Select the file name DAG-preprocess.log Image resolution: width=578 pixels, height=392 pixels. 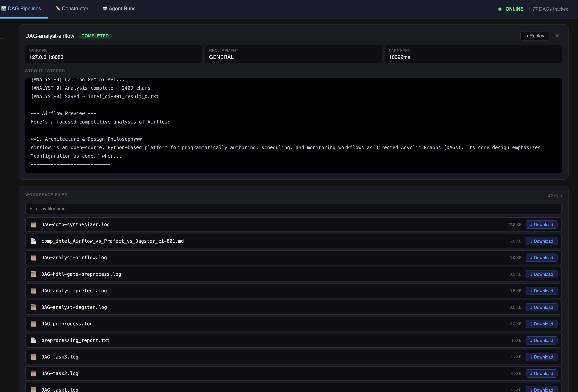(x=67, y=324)
